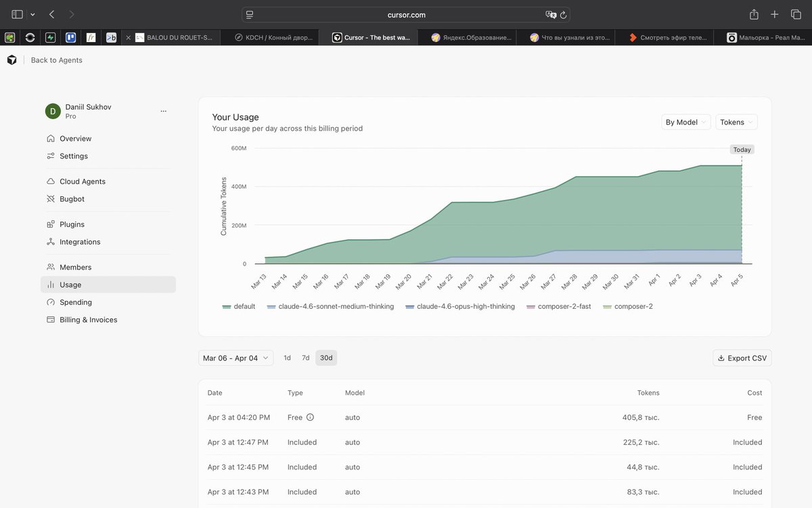The height and width of the screenshot is (508, 812).
Task: Click the Cost column header
Action: 754,393
